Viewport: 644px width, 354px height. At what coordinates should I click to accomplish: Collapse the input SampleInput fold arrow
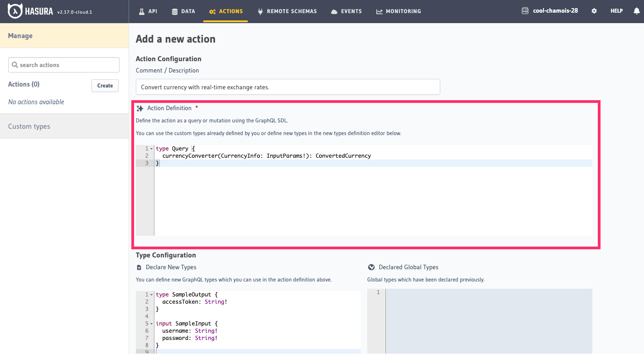tap(151, 324)
